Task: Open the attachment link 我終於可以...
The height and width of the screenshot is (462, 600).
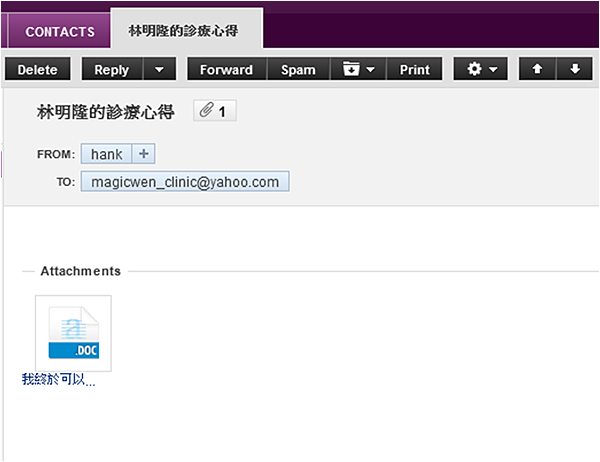Action: click(59, 379)
